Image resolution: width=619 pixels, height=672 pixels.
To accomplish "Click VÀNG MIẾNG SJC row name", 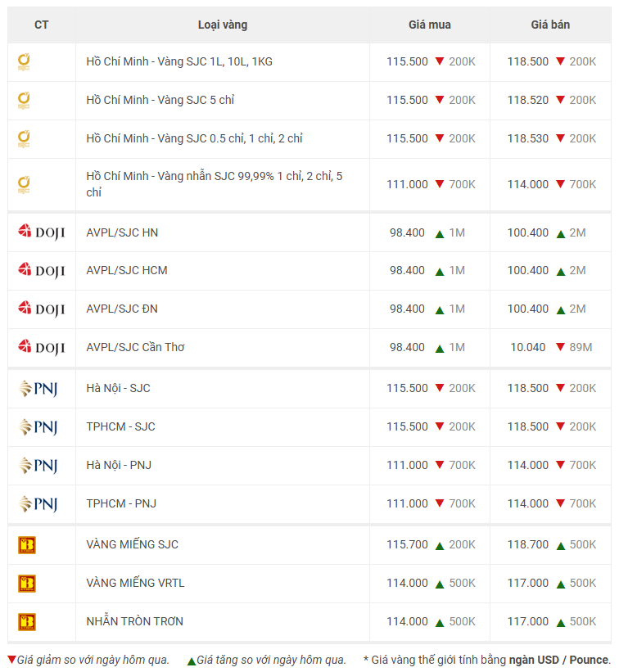I will click(133, 544).
